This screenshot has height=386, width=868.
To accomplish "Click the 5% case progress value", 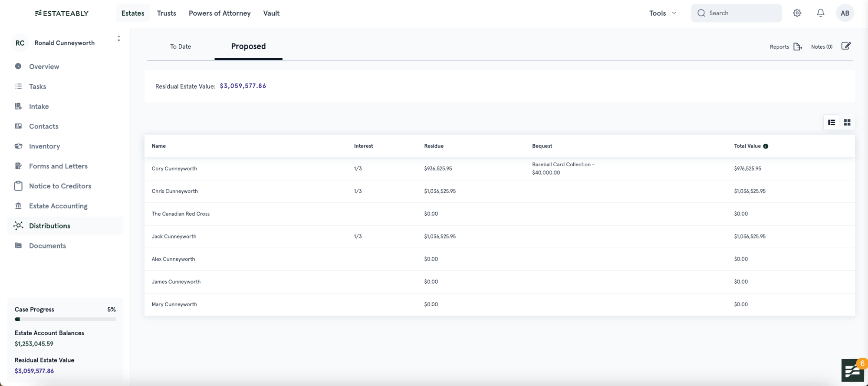I will [112, 310].
